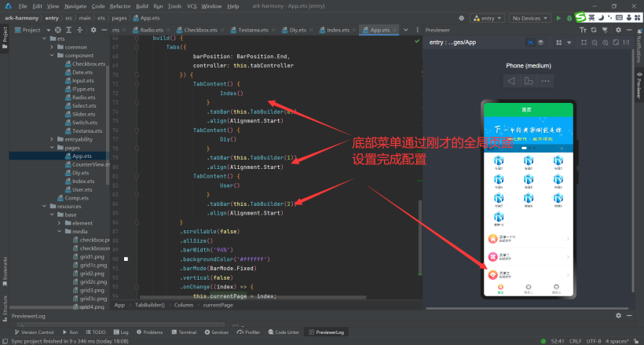Open User.ets in project tree
Screen dimensions: 644x345
pos(83,189)
